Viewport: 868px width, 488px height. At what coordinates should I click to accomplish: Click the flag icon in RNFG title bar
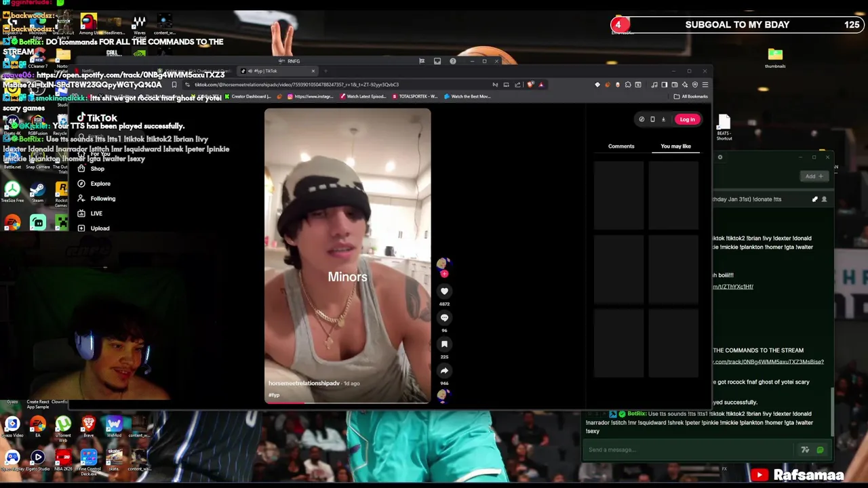[422, 61]
